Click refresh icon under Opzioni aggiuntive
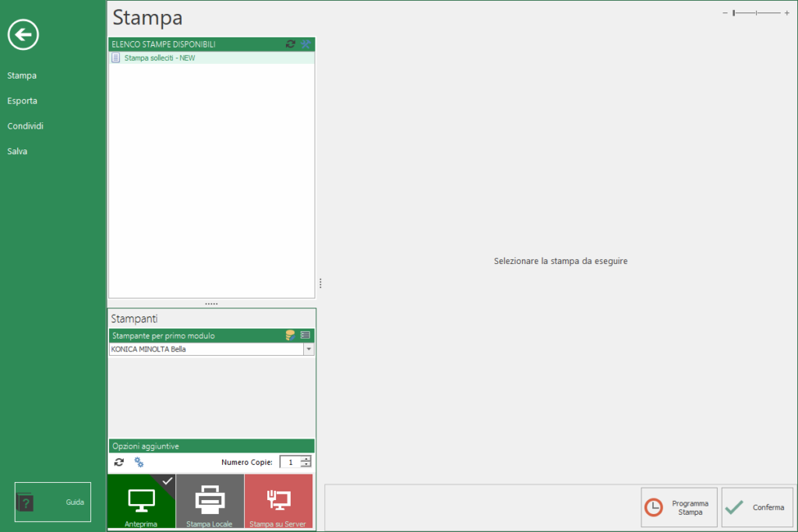 tap(119, 462)
